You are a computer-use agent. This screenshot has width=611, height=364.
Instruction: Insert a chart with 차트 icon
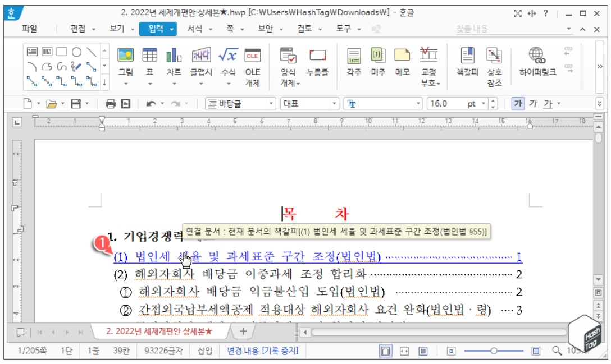click(x=174, y=57)
